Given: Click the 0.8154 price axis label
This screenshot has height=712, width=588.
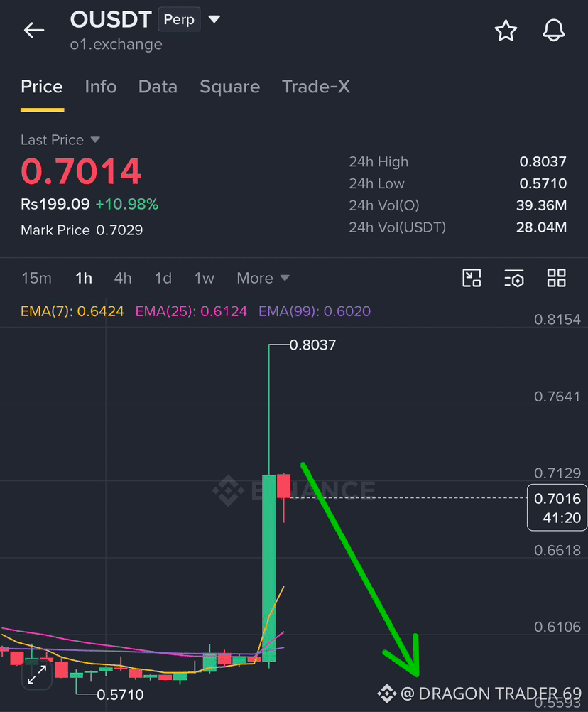Looking at the screenshot, I should [557, 320].
